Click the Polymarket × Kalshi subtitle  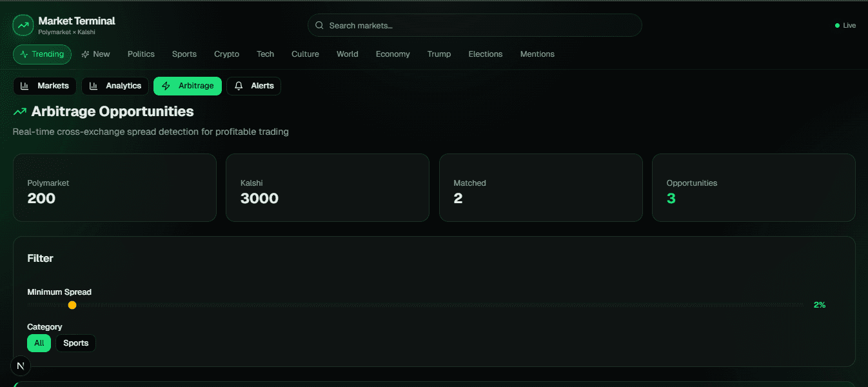click(66, 32)
